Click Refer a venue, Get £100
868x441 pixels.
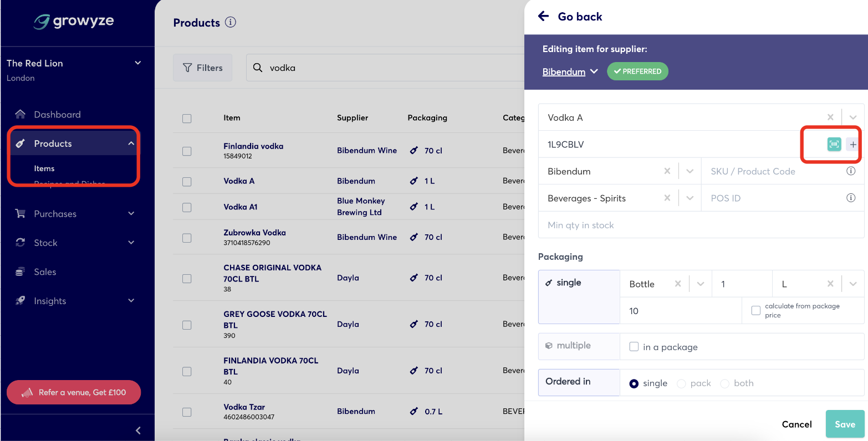(74, 392)
